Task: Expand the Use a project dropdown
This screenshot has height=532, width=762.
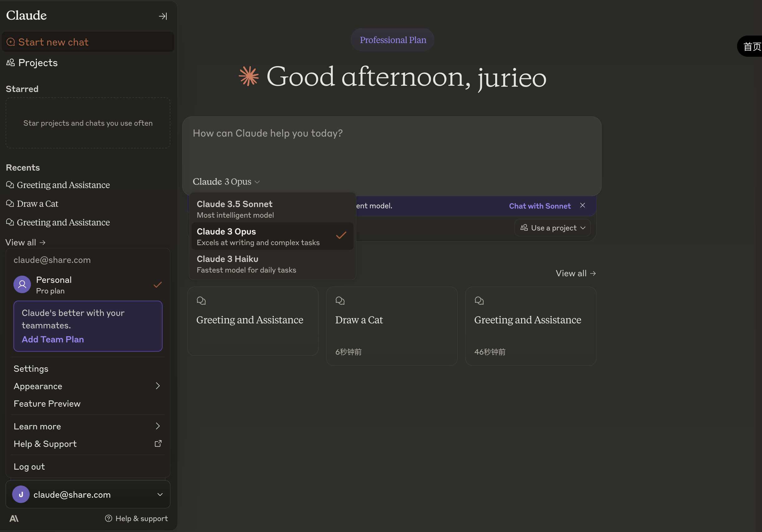Action: [x=553, y=228]
